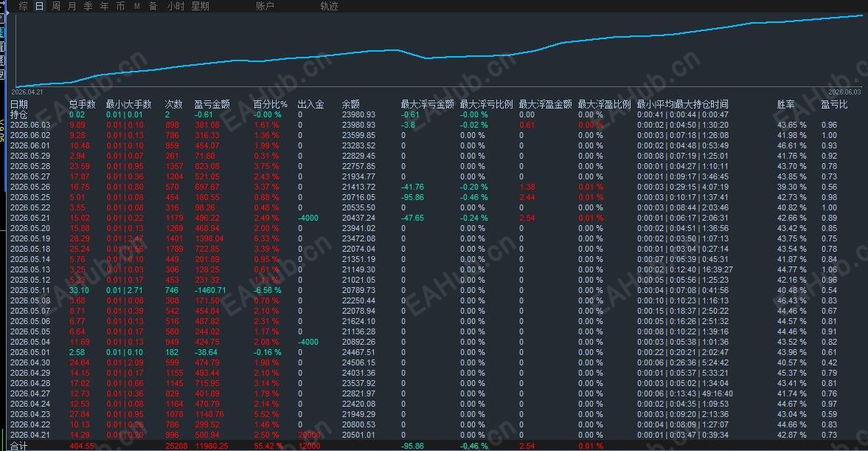Open the 月 monthly tab
868x451 pixels.
(x=72, y=6)
